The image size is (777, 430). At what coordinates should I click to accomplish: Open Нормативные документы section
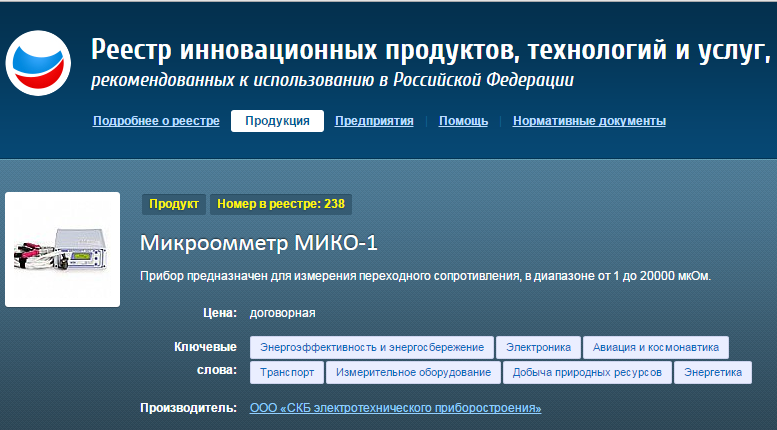tap(589, 121)
